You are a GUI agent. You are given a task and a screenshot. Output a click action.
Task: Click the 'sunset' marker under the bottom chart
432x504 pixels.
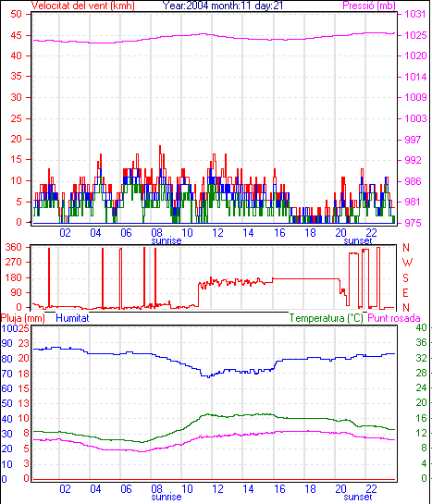[x=358, y=497]
